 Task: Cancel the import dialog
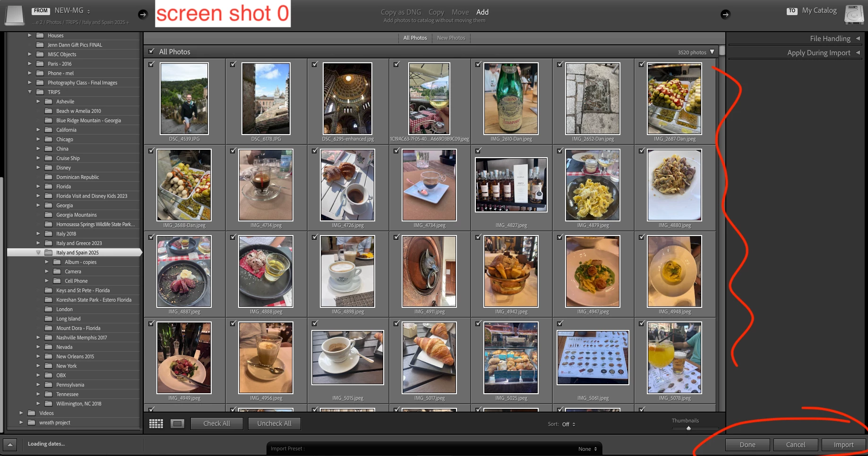796,445
